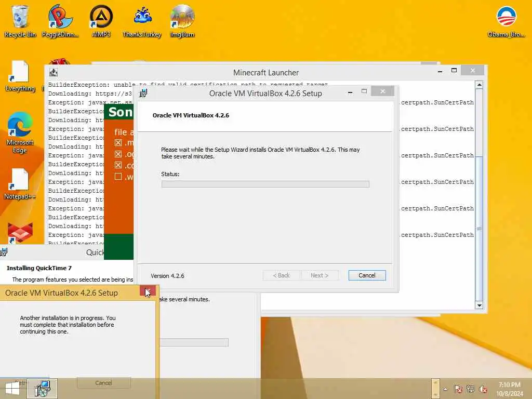The height and width of the screenshot is (399, 532).
Task: Click taskbar toolbar scroll up arrow
Action: click(x=436, y=382)
